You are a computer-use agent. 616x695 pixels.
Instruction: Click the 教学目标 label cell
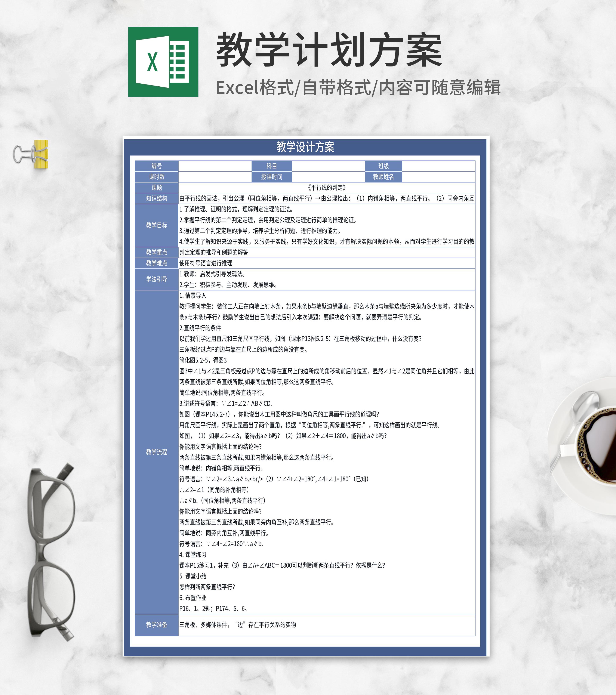(157, 225)
